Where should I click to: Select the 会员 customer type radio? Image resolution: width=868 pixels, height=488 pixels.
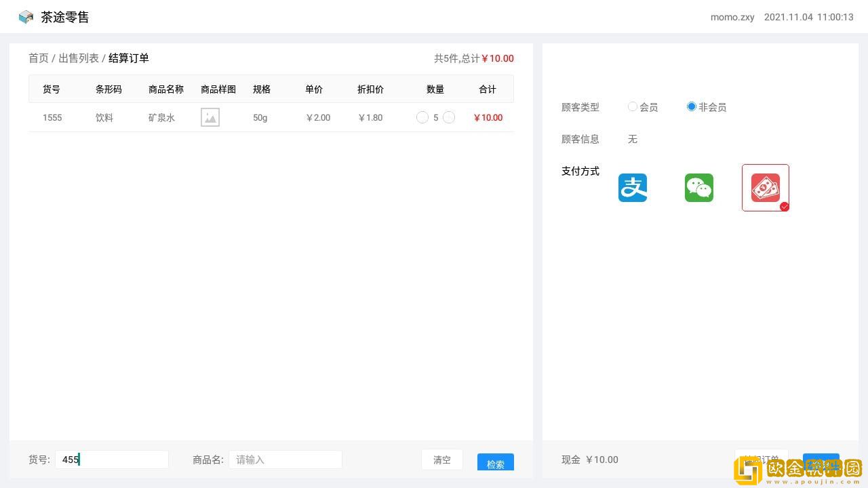(633, 106)
